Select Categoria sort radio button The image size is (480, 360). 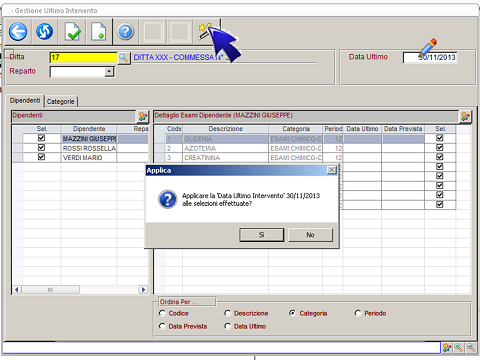(292, 313)
